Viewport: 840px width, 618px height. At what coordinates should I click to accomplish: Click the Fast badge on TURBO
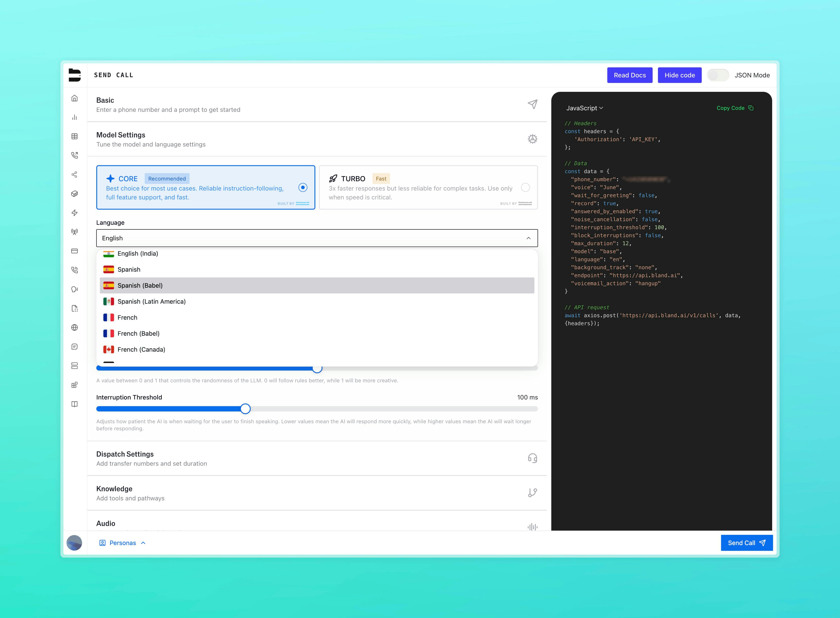pyautogui.click(x=381, y=178)
